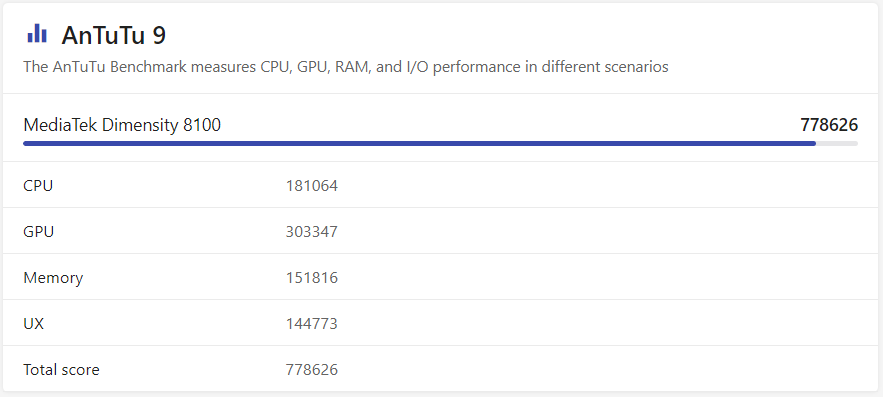Click the MediaTek Dimensity 8100 label
The width and height of the screenshot is (883, 397).
[x=122, y=125]
